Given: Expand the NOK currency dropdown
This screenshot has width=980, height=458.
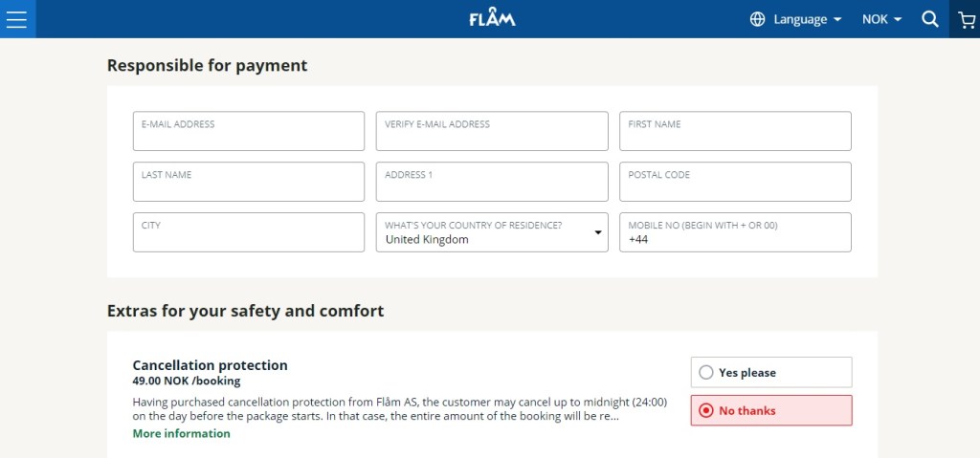Looking at the screenshot, I should [x=881, y=19].
